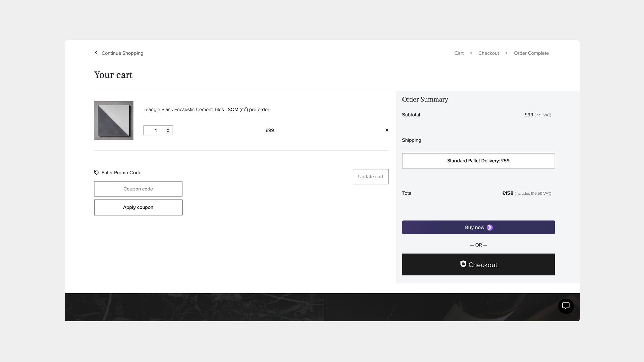The width and height of the screenshot is (644, 362).
Task: Decrease quantity with the down stepper arrow
Action: (168, 132)
